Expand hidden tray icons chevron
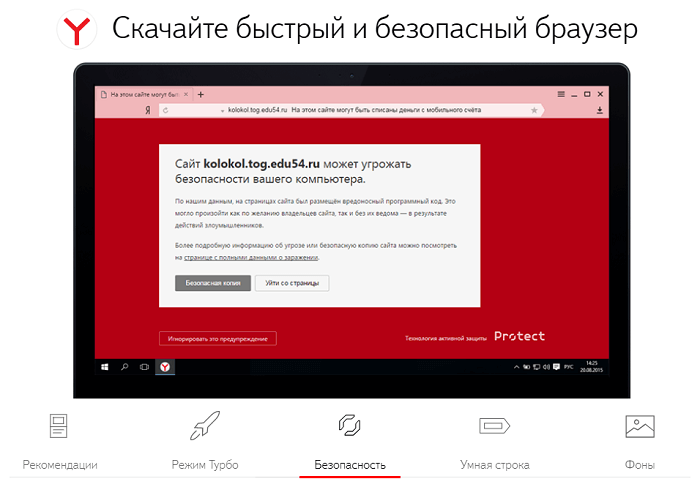The height and width of the screenshot is (487, 700). pos(517,367)
